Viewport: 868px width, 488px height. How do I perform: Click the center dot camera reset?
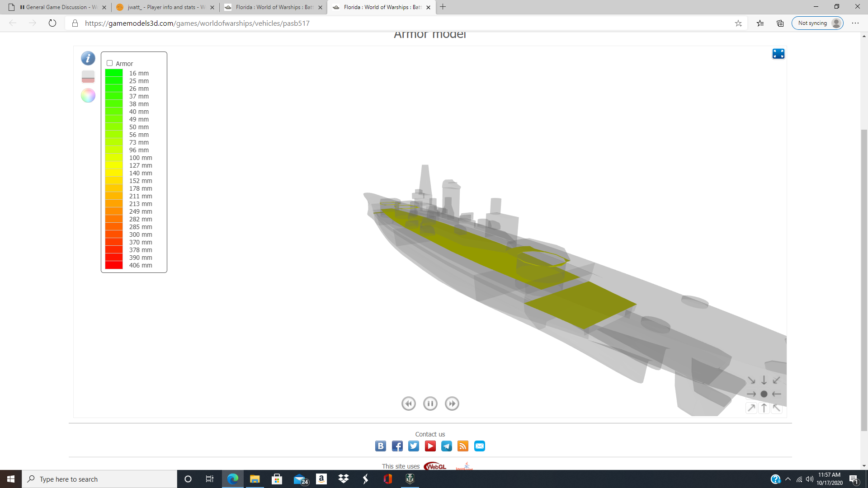tap(764, 394)
